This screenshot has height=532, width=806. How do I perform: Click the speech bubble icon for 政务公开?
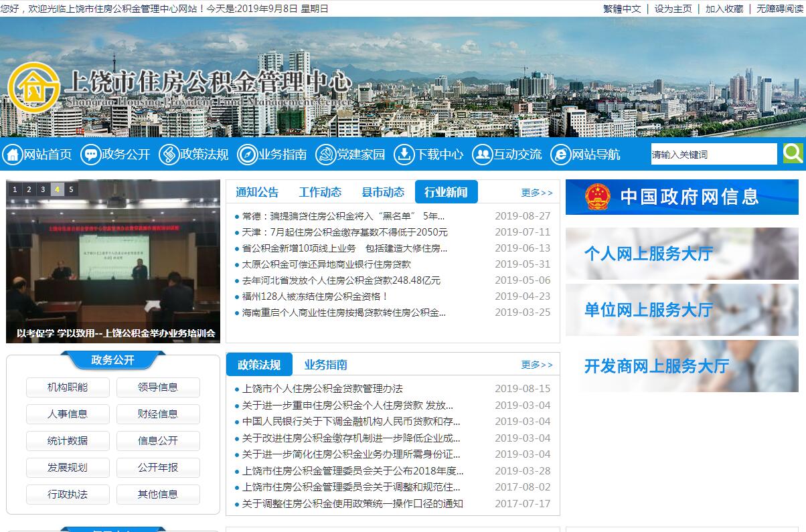(90, 155)
